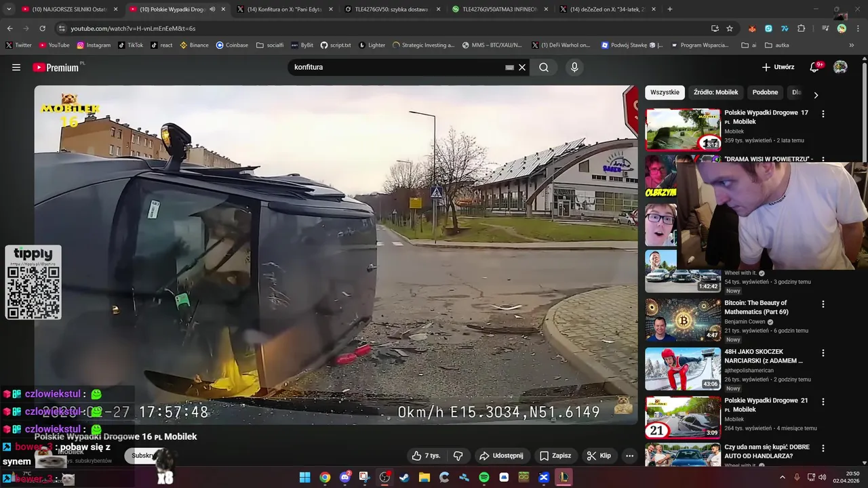Open the Twitter bookmark
Image resolution: width=868 pixels, height=488 pixels.
18,45
